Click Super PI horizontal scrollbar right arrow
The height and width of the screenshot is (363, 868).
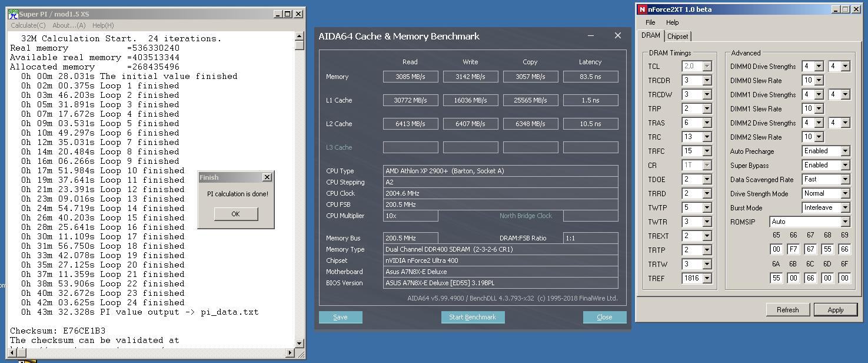tap(290, 352)
